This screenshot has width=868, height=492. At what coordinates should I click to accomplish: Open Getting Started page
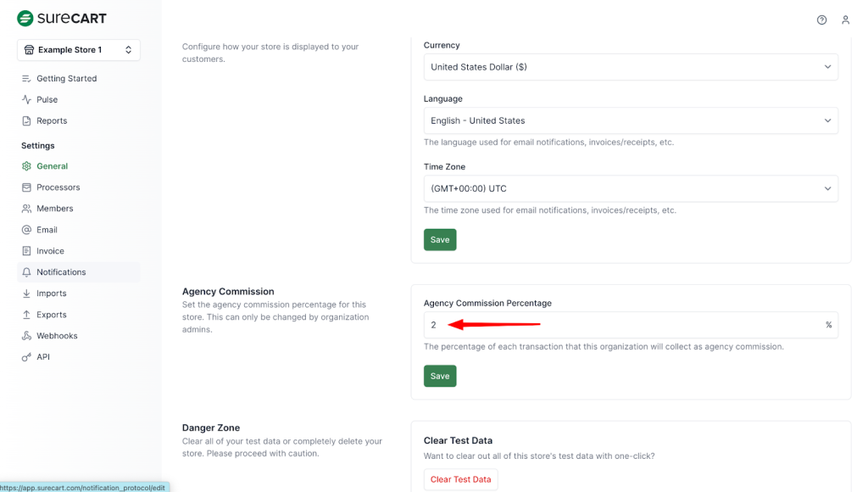(x=66, y=78)
